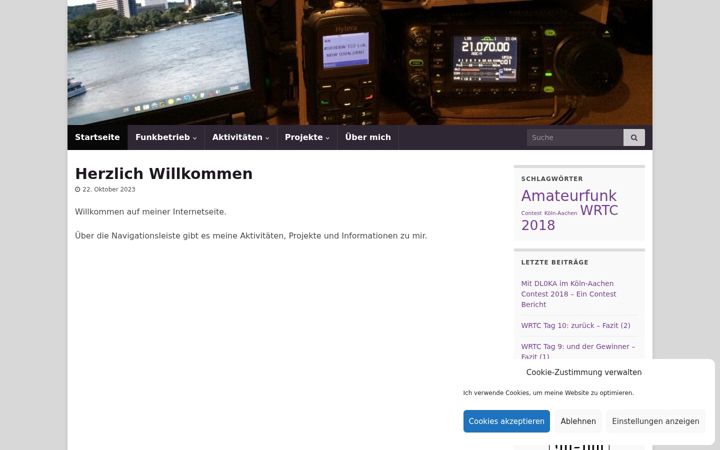Open Einstellungen anzeigen cookie settings
Screen dimensions: 720x450
coord(655,421)
